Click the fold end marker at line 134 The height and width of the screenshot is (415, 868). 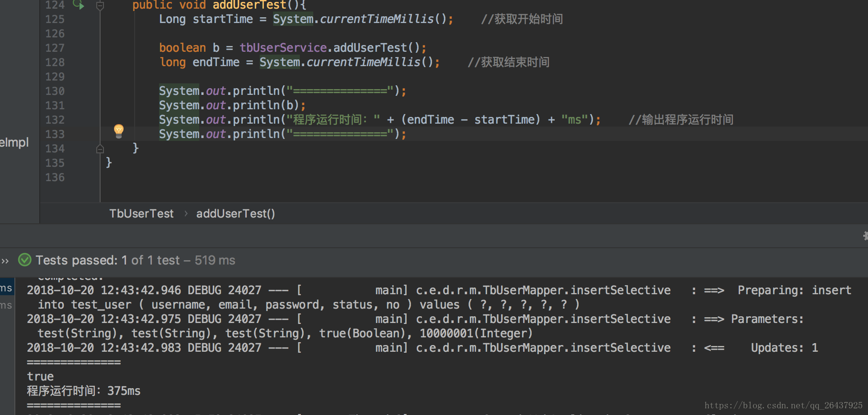coord(100,149)
